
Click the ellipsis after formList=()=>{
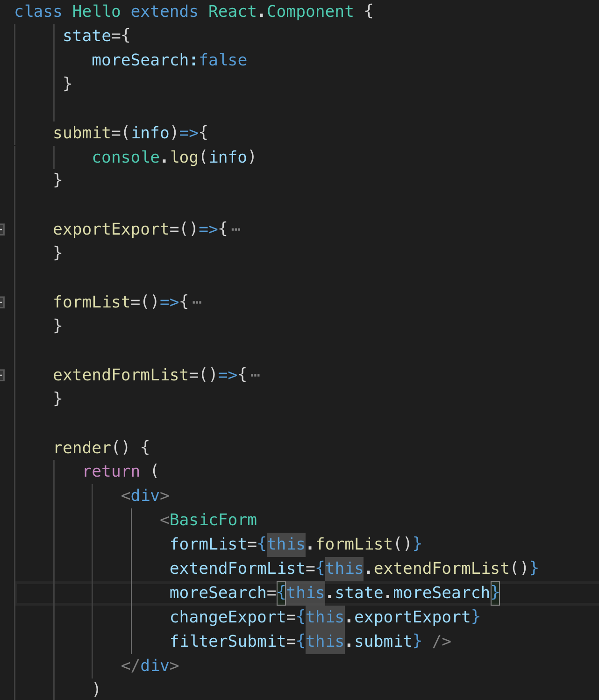pos(197,302)
